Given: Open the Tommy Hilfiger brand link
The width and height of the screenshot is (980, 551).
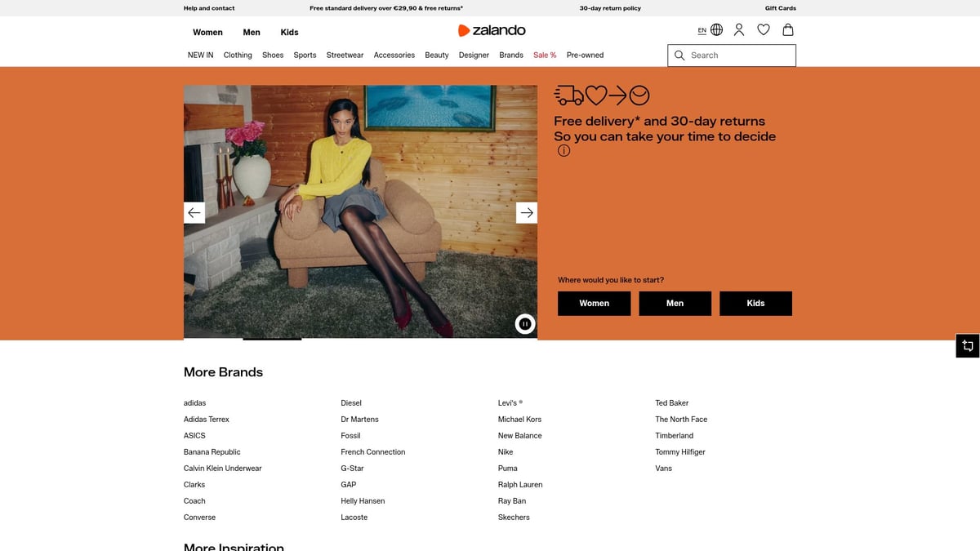Looking at the screenshot, I should pyautogui.click(x=680, y=452).
